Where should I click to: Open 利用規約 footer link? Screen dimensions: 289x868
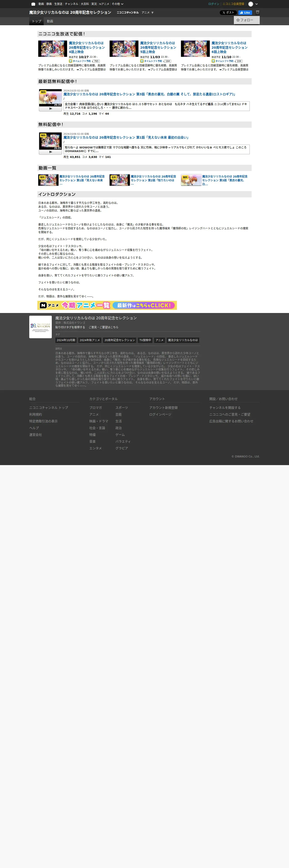[36, 414]
